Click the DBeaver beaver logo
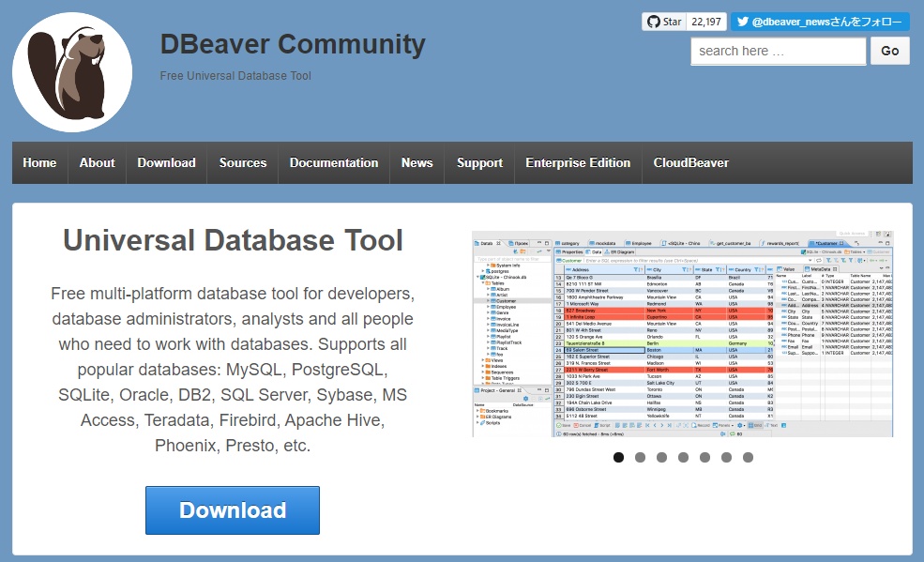924x562 pixels. pyautogui.click(x=72, y=72)
